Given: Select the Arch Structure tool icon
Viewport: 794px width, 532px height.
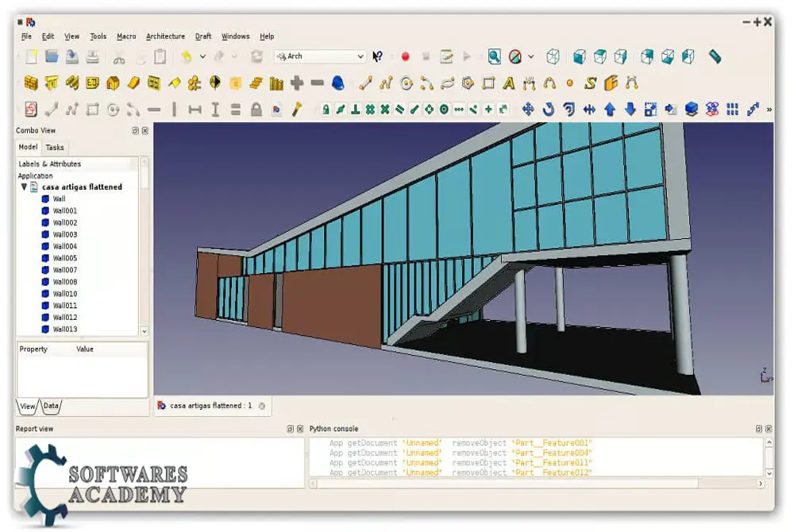Looking at the screenshot, I should (51, 83).
